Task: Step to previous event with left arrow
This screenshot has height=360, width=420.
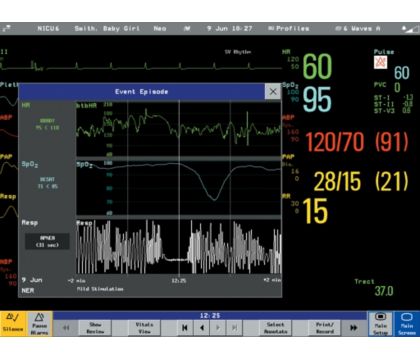Action: [x=201, y=328]
